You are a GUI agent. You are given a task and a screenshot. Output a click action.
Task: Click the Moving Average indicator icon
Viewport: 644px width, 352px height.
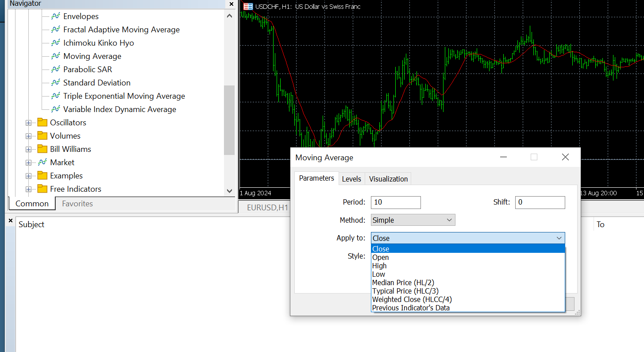[x=56, y=56]
